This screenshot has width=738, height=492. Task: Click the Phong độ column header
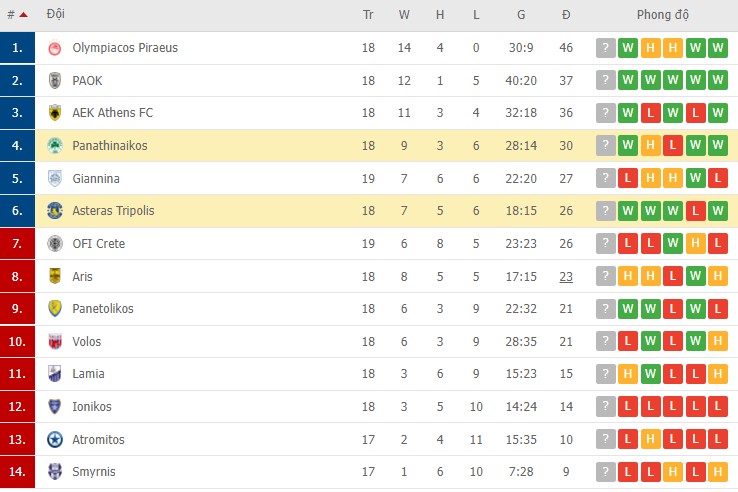(663, 15)
